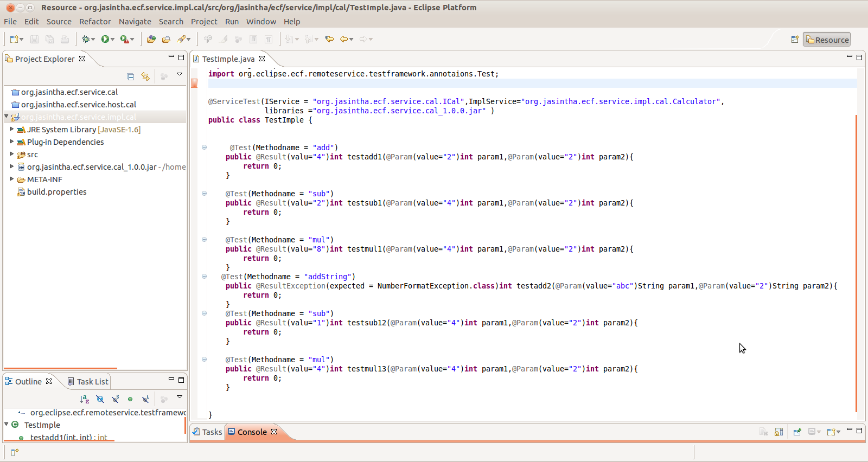This screenshot has width=868, height=462.
Task: Click the Back navigation arrow
Action: (344, 39)
